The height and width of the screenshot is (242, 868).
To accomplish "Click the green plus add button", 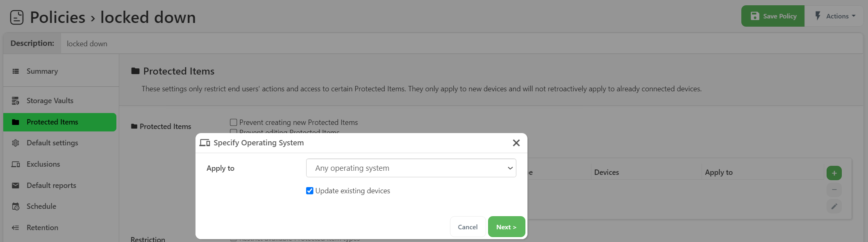I will 834,173.
